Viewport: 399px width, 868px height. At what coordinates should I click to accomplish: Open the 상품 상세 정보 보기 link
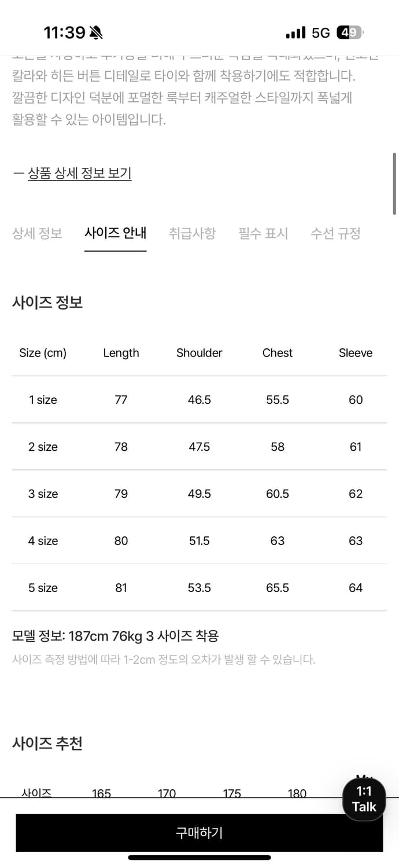tap(80, 173)
